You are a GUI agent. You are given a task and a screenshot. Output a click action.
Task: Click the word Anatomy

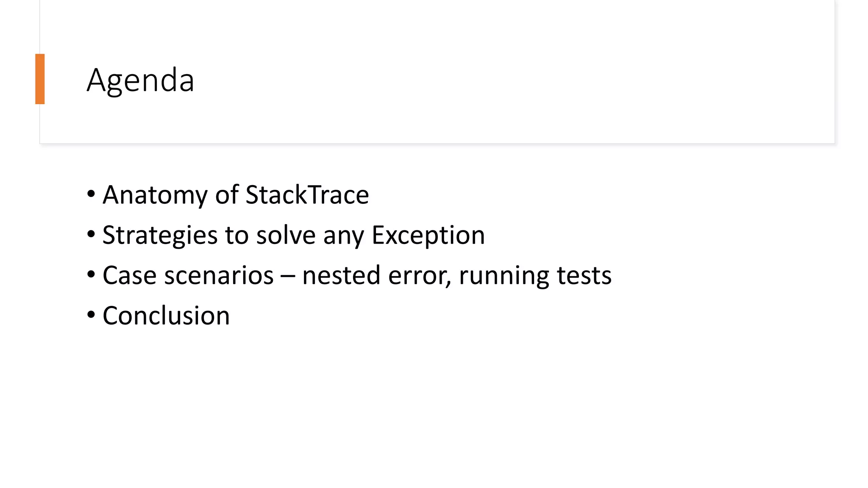pyautogui.click(x=155, y=196)
